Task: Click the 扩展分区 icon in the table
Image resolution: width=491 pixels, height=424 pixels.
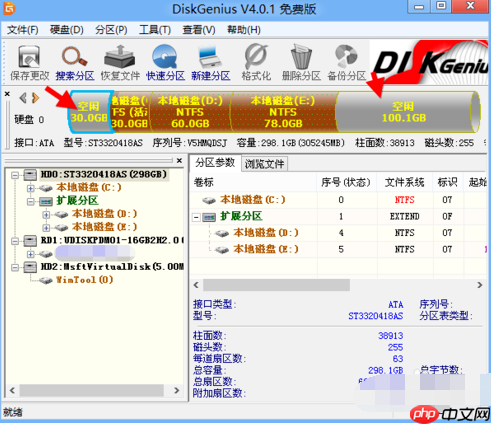Action: pos(209,217)
